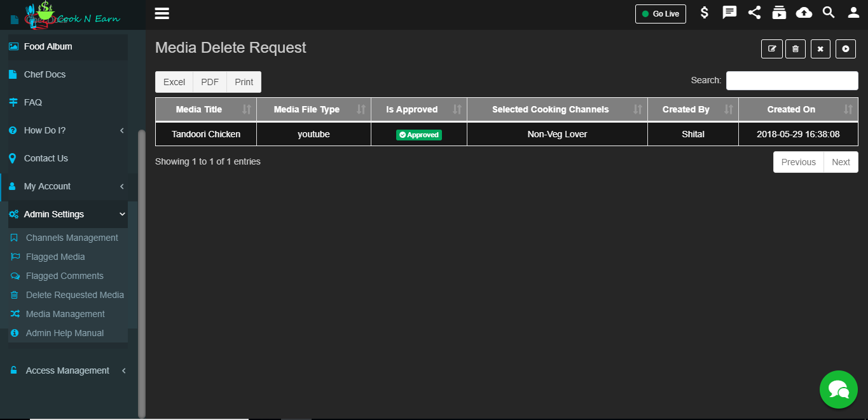The height and width of the screenshot is (420, 868).
Task: Go to Previous page
Action: tap(798, 162)
